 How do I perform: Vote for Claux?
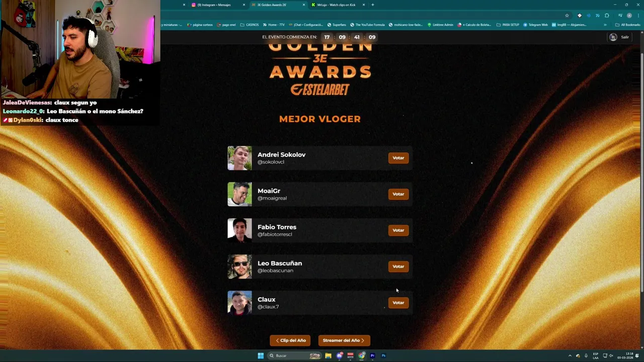(398, 303)
